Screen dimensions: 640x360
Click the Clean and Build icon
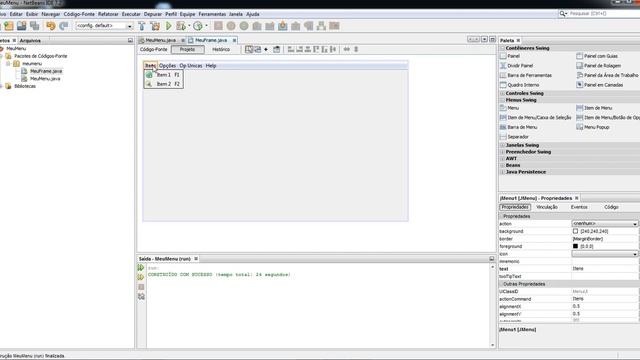(155, 26)
